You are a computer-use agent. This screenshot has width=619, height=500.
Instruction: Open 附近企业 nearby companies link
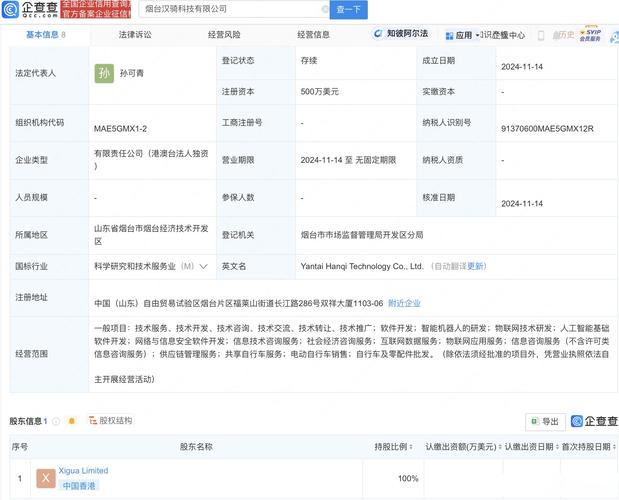[x=404, y=303]
